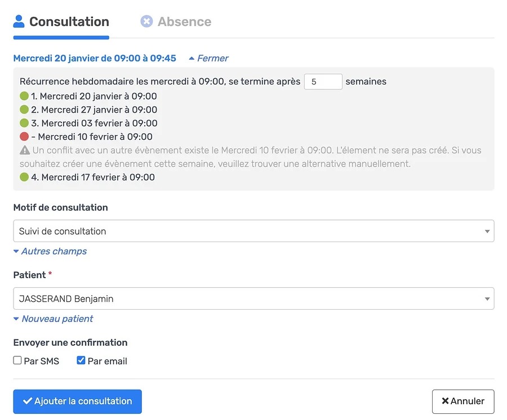Click Ajouter la consultation button
The image size is (507, 420).
(78, 401)
